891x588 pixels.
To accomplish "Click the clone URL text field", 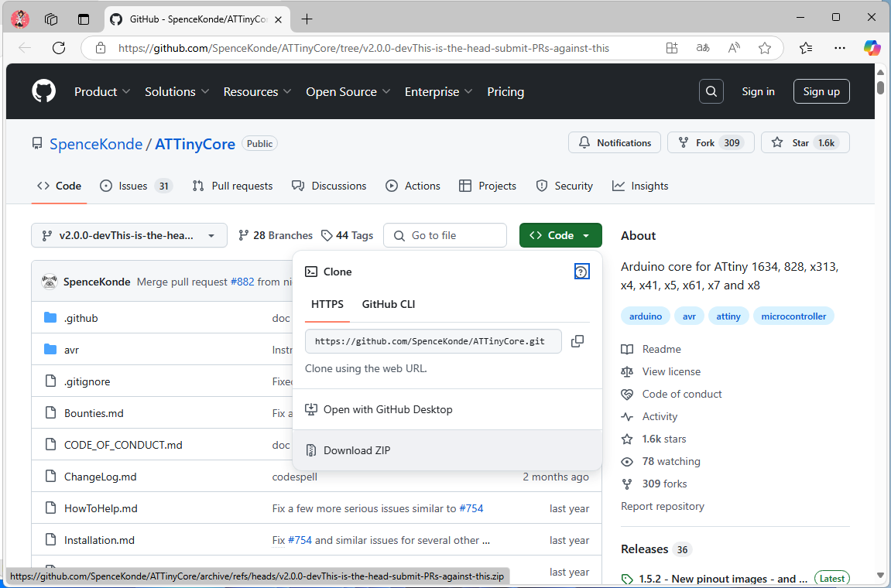I will click(433, 341).
